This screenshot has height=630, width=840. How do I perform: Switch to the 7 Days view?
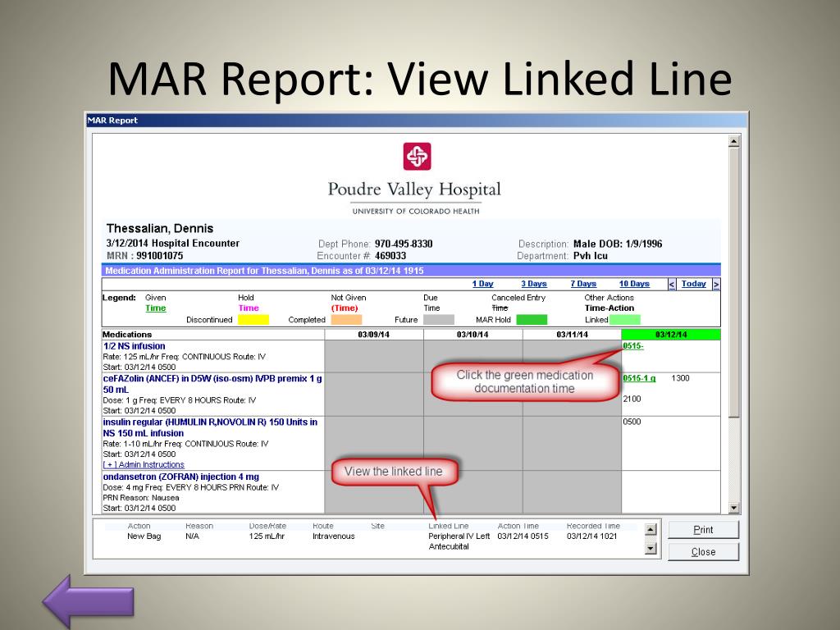pyautogui.click(x=583, y=284)
